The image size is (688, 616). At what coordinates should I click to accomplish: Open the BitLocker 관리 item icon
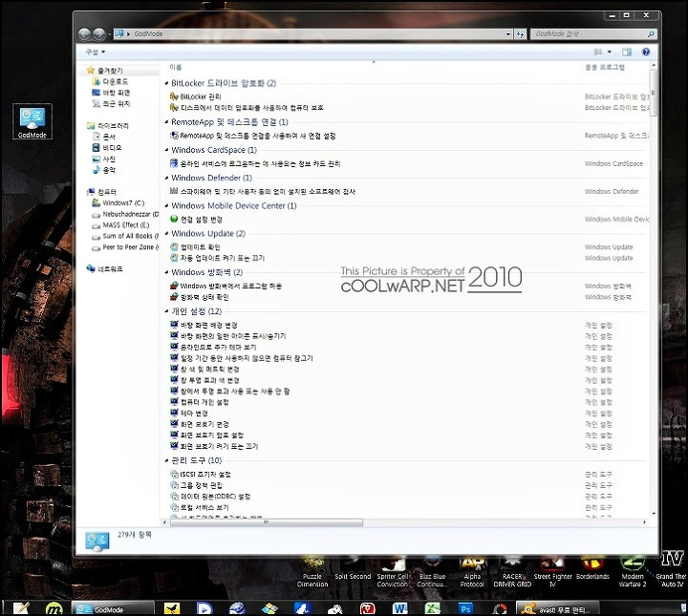click(x=174, y=96)
